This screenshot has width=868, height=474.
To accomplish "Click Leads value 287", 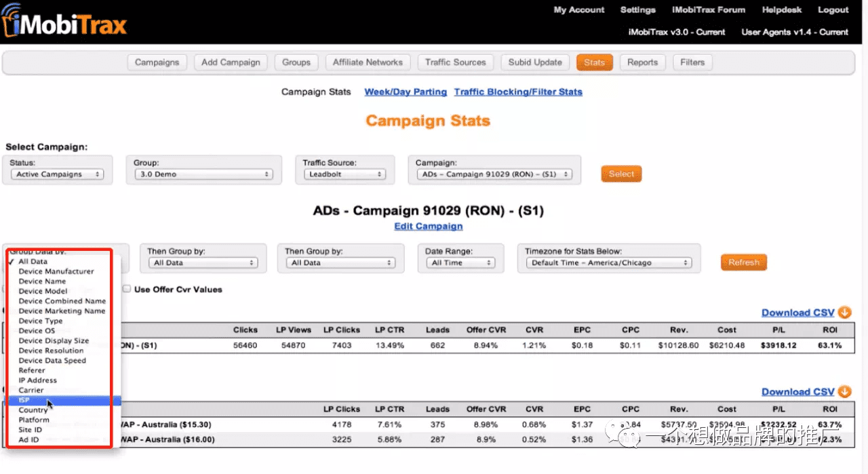I will point(437,439).
